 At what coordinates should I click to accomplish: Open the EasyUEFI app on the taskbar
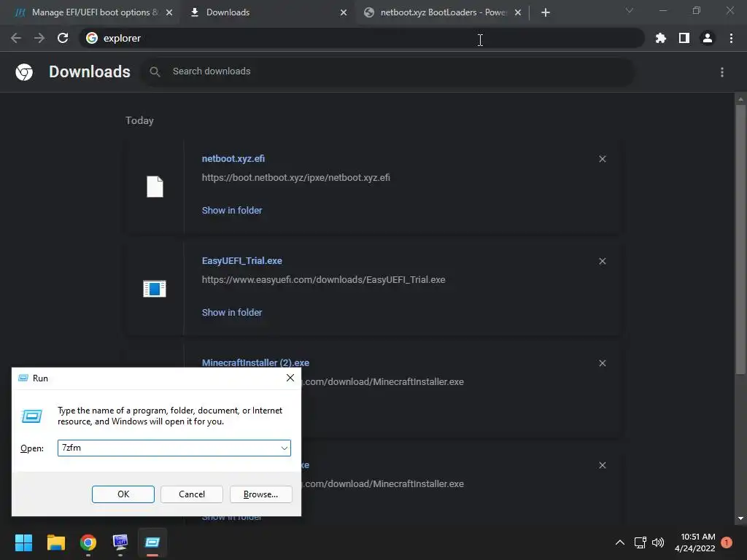coord(120,542)
